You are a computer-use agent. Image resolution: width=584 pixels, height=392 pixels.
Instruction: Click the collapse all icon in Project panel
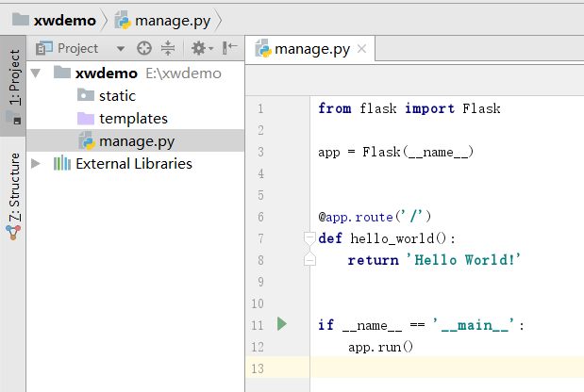click(168, 48)
